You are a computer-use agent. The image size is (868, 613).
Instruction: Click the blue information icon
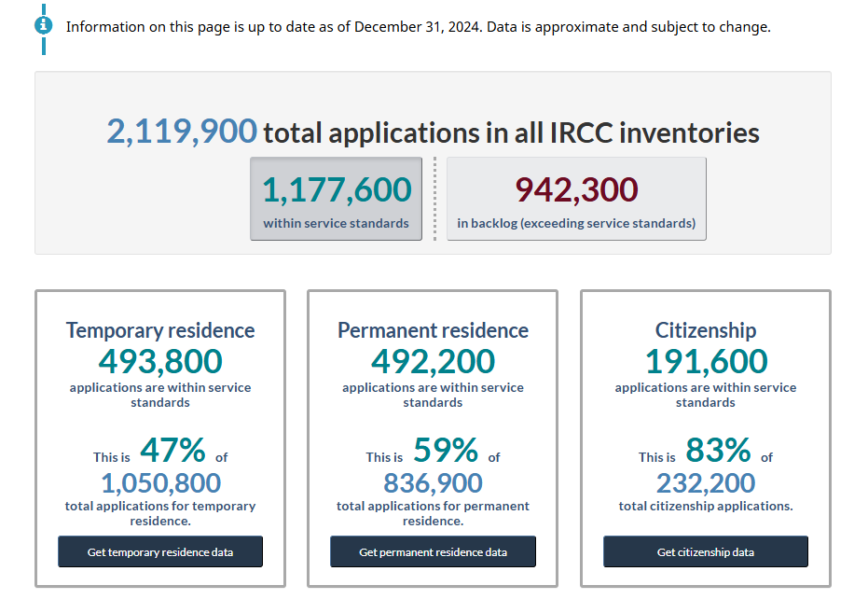[x=43, y=25]
